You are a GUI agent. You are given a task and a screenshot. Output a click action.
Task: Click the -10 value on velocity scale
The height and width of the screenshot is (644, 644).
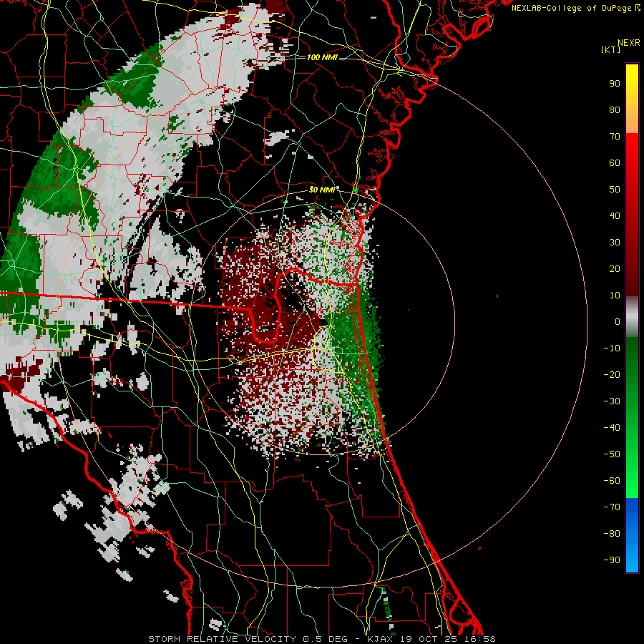(612, 348)
